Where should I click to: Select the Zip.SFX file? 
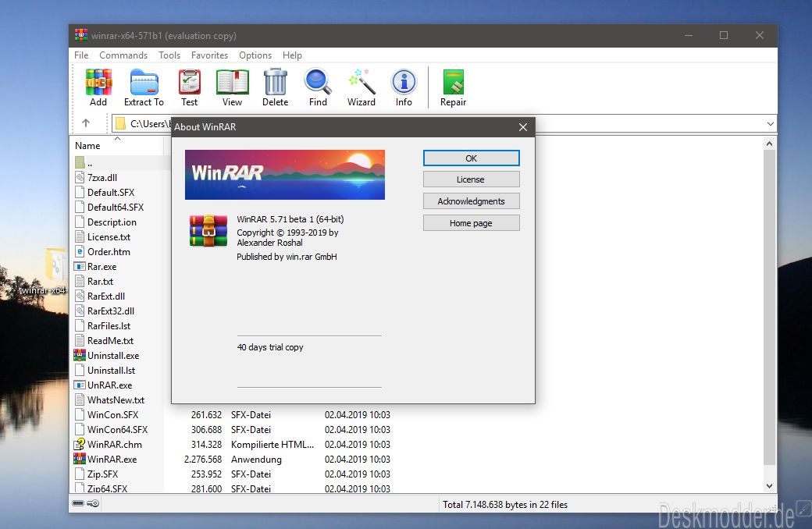tap(102, 474)
